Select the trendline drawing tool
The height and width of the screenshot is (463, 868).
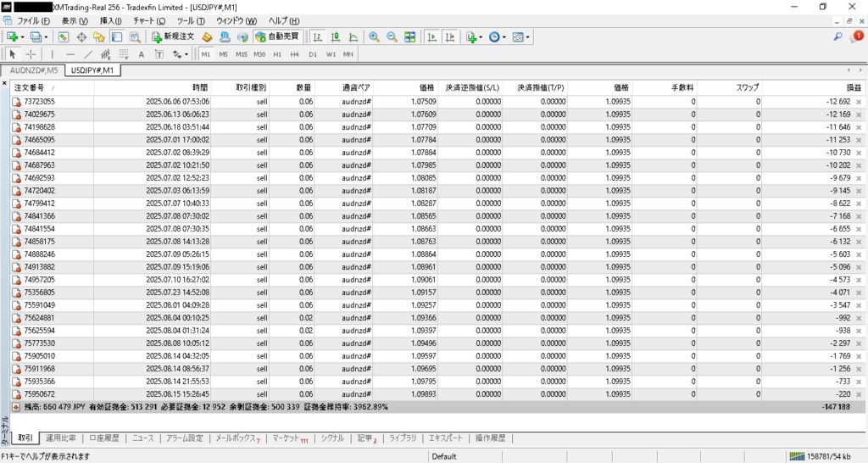(x=88, y=54)
